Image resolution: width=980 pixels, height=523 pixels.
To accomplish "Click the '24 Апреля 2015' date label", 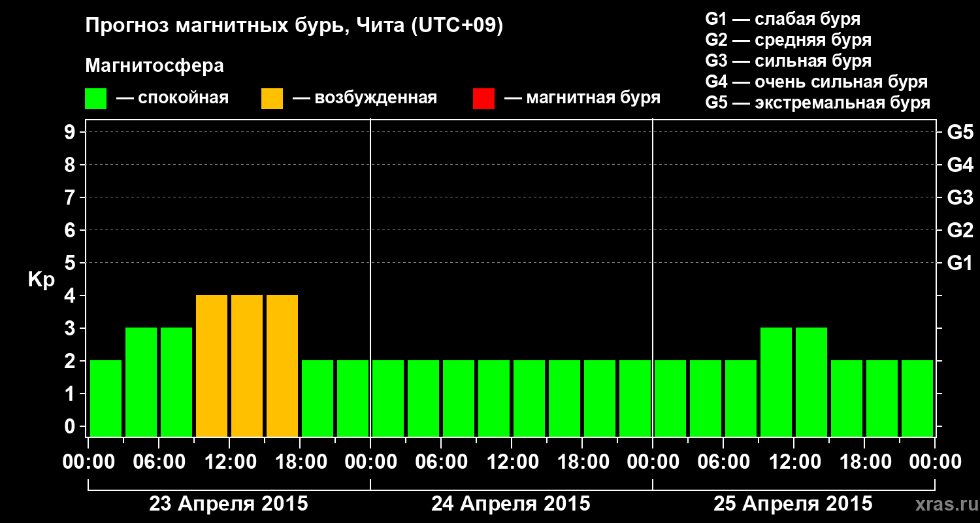I will point(511,504).
